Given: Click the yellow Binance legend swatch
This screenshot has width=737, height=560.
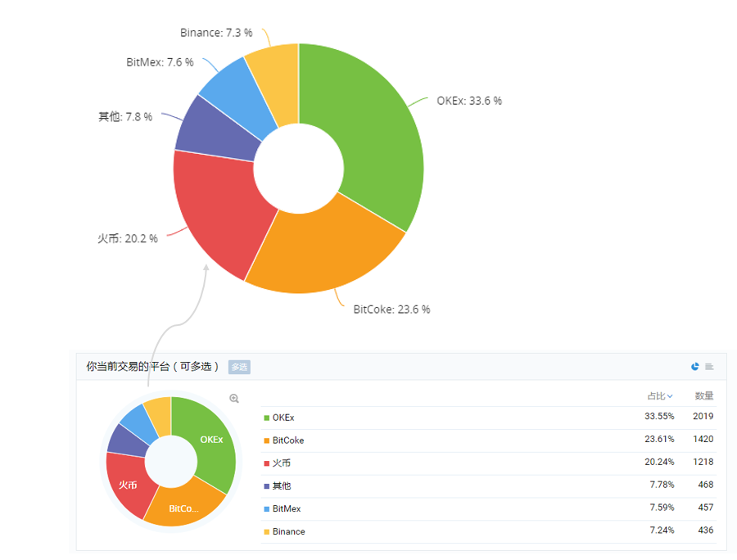Looking at the screenshot, I should tap(266, 532).
